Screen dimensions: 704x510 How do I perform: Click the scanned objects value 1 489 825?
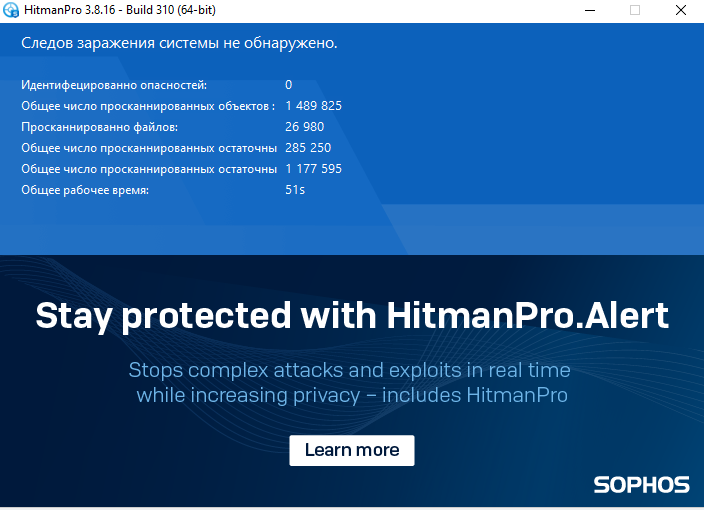314,106
